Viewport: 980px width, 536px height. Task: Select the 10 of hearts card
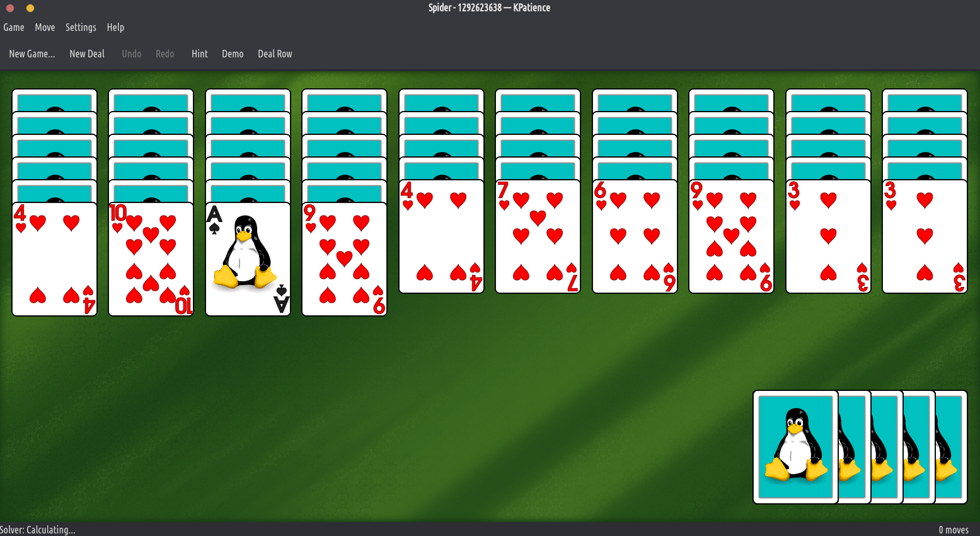[151, 259]
